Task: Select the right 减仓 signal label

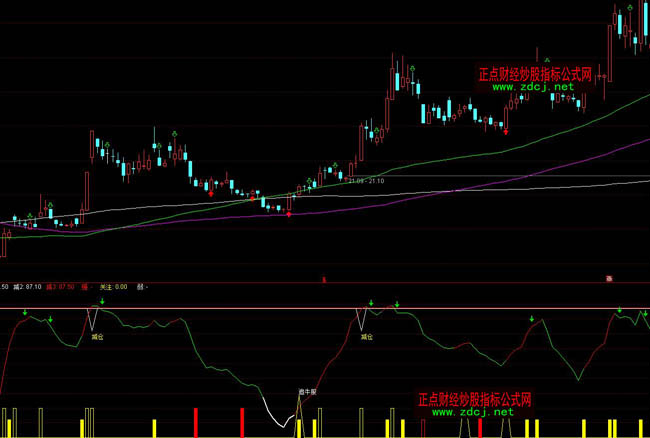Action: pos(367,338)
